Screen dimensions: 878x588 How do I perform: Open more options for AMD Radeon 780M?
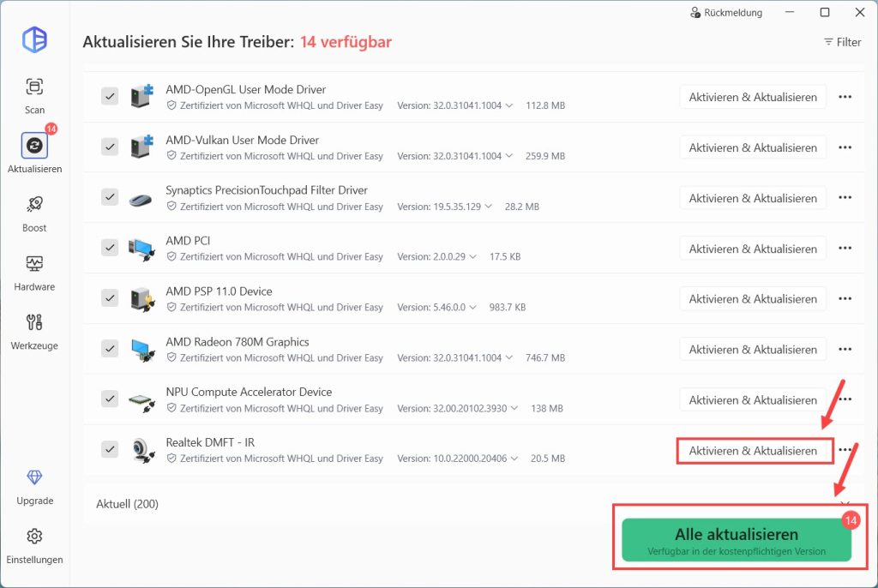coord(845,350)
